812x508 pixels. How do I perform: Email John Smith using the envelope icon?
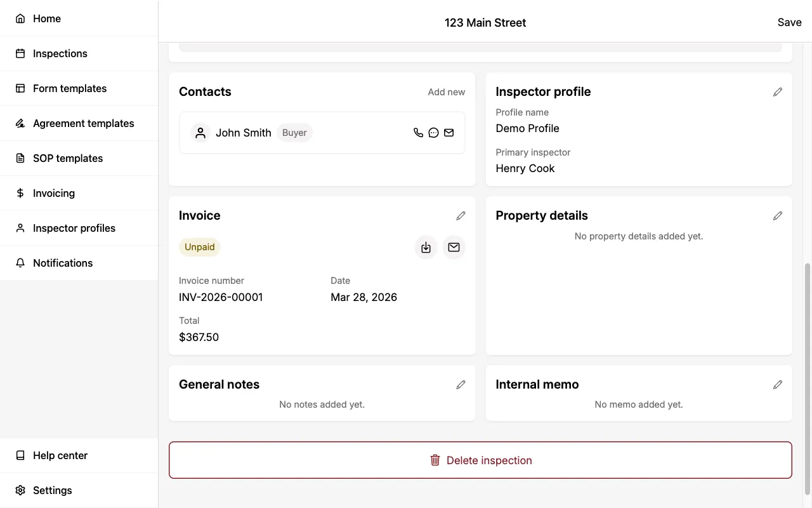pos(449,133)
